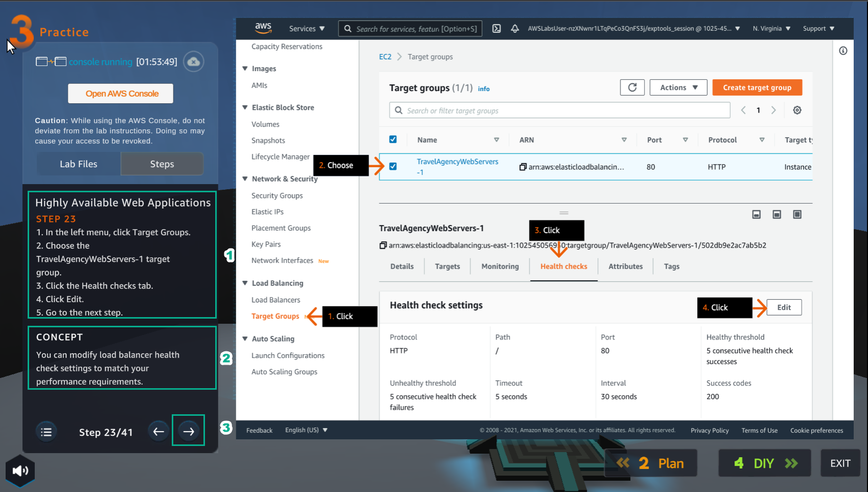Viewport: 868px width, 492px height.
Task: Copy the full ARN in details panel
Action: 383,245
